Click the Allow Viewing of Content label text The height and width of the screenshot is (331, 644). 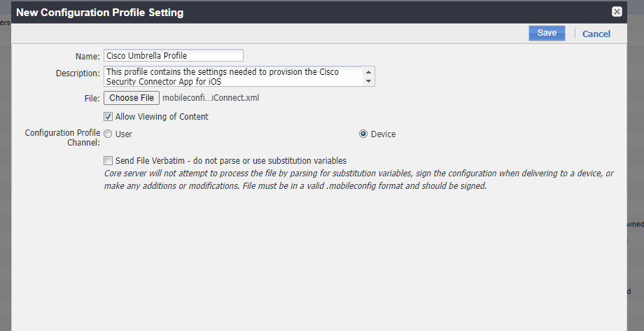coord(162,117)
